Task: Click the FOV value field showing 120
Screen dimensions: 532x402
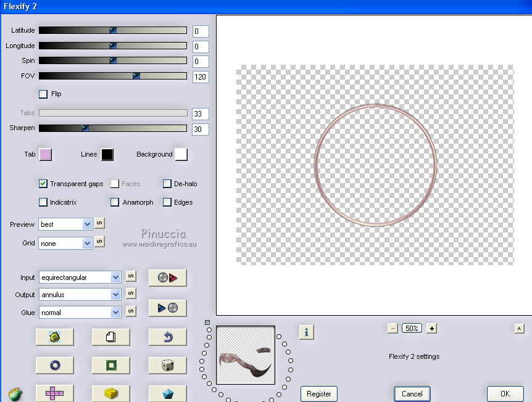Action: 201,77
